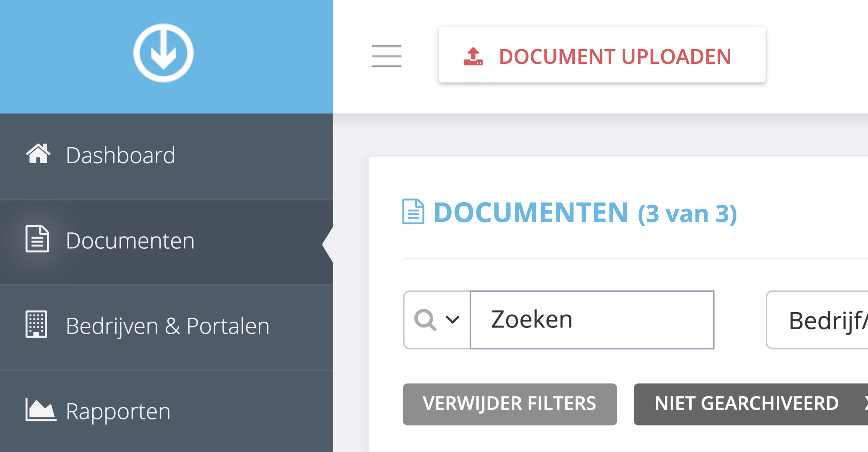Focus the Zoeken search input field
The image size is (868, 452).
[x=592, y=320]
